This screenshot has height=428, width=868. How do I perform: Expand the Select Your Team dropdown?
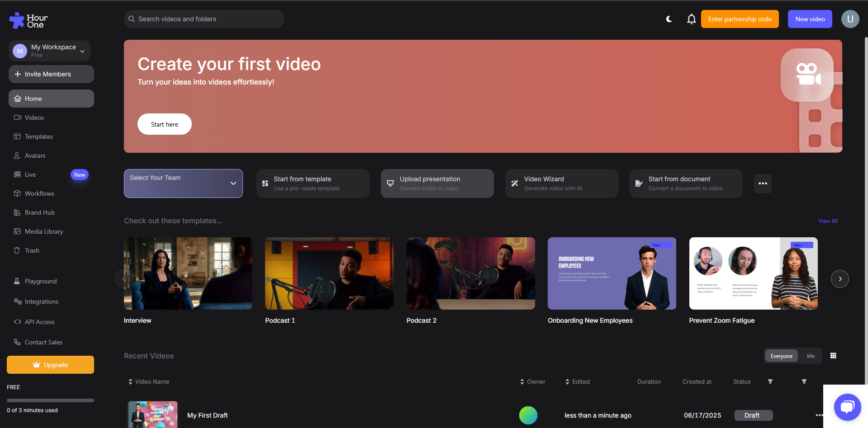[x=183, y=183]
